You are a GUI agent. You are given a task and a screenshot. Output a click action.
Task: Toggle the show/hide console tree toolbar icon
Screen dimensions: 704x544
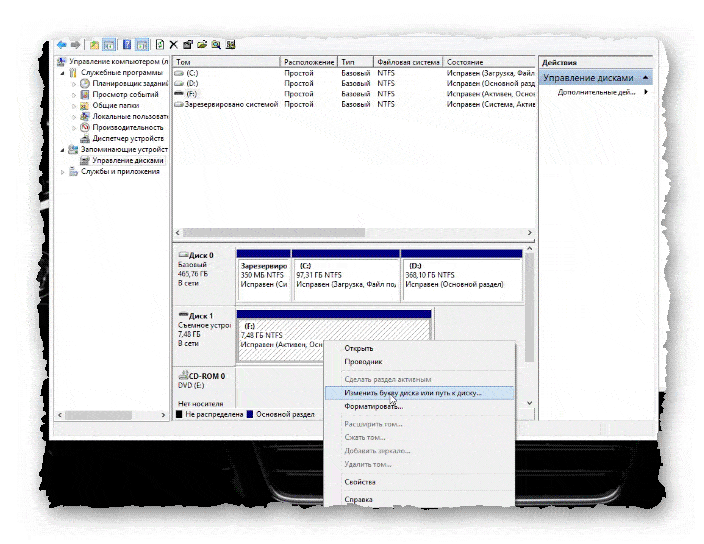pyautogui.click(x=109, y=45)
